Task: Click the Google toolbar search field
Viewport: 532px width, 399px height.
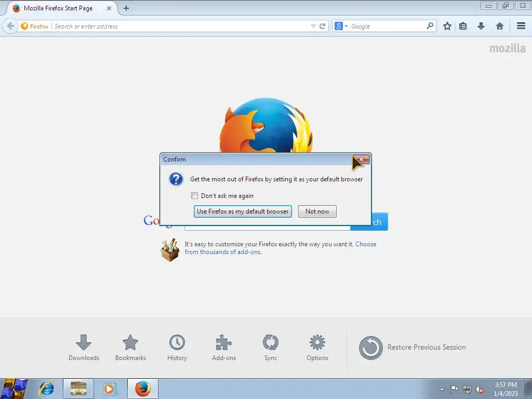Action: (388, 26)
